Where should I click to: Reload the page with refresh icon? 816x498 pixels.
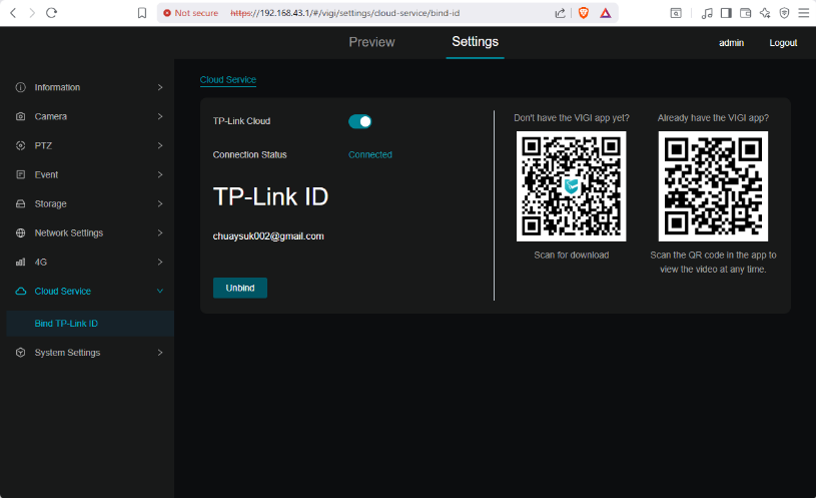click(x=51, y=13)
